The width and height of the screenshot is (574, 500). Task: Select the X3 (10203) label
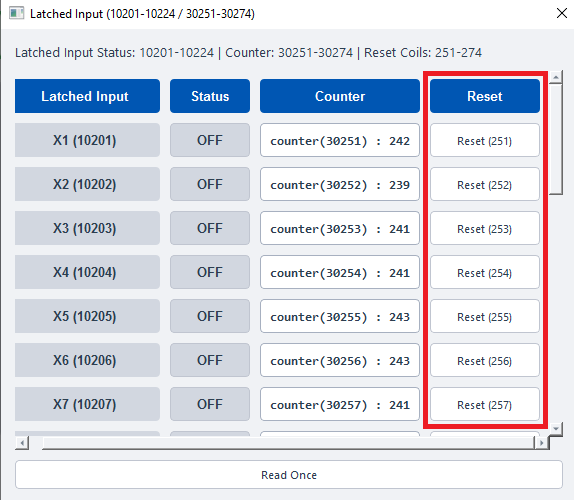click(87, 228)
